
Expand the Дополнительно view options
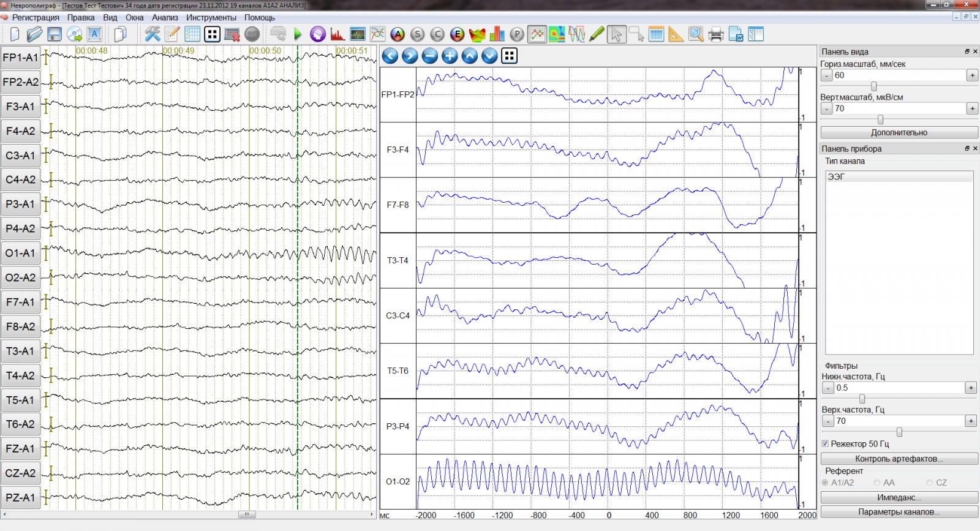point(899,132)
